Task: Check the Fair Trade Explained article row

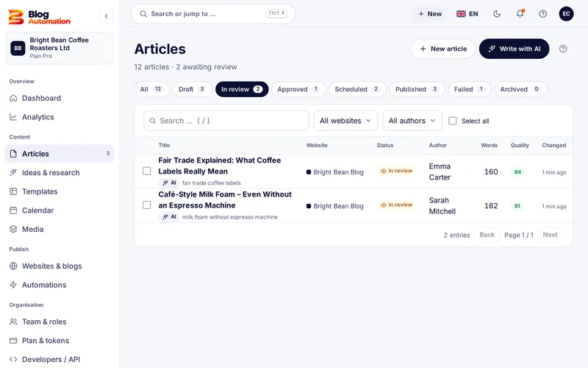Action: pyautogui.click(x=146, y=171)
